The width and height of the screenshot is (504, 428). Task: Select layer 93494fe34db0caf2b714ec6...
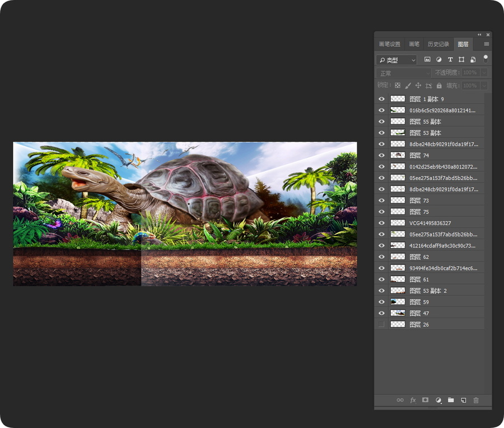(x=430, y=268)
